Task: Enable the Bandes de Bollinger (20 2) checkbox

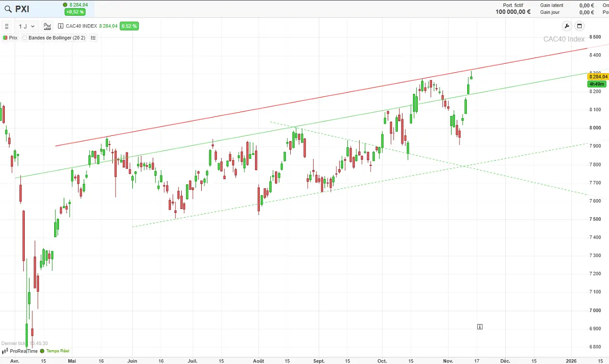Action: coord(24,38)
